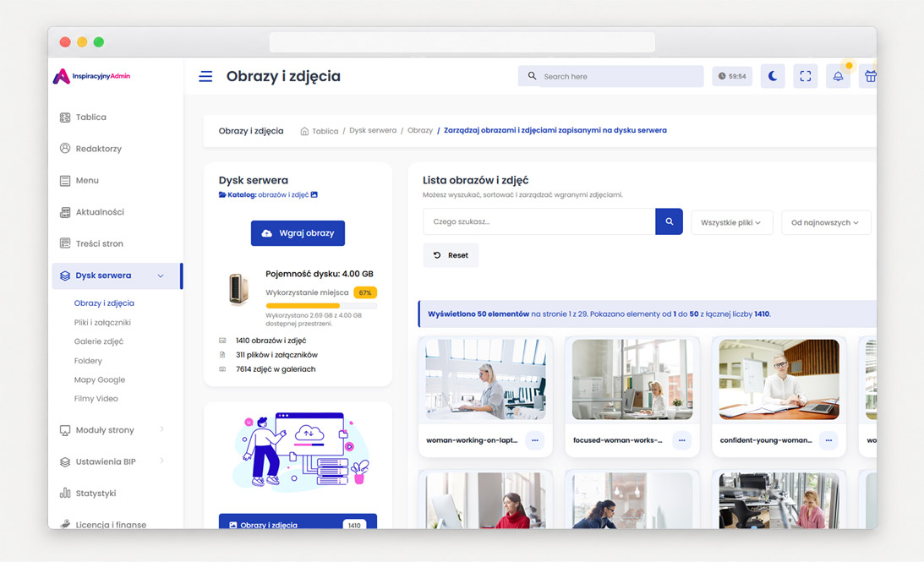
Task: Focus the Czego szukasz field
Action: (x=539, y=221)
